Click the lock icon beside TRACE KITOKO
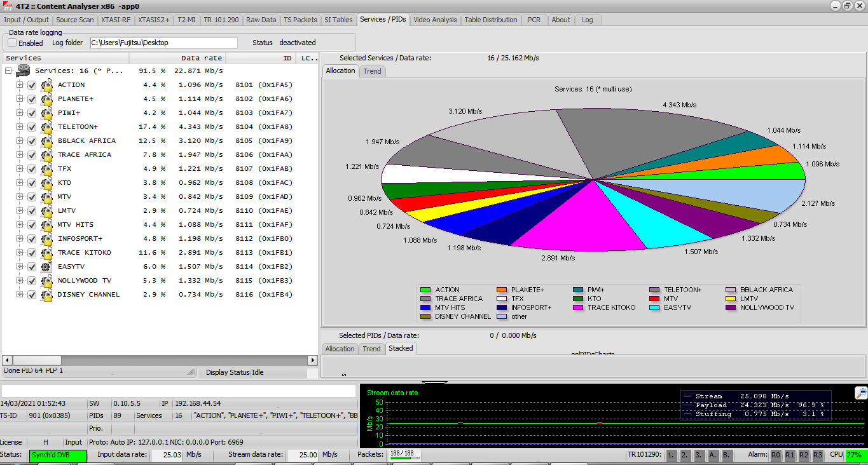This screenshot has height=465, width=868. [46, 253]
